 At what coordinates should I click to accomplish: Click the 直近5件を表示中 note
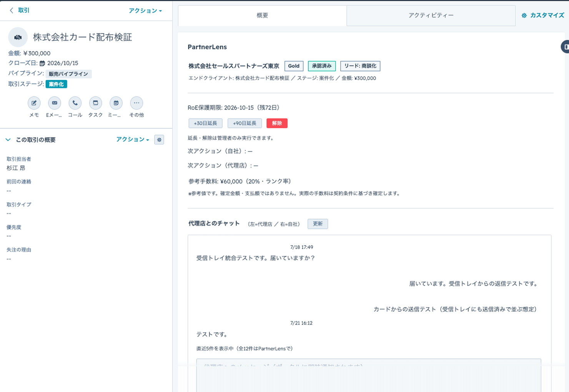click(245, 349)
